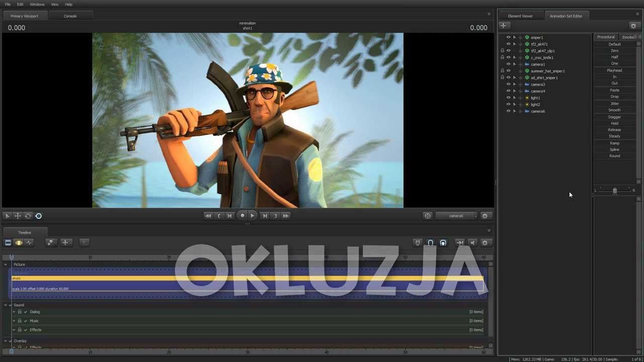This screenshot has height=362, width=644.
Task: Toggle visibility eye of light1
Action: [508, 98]
